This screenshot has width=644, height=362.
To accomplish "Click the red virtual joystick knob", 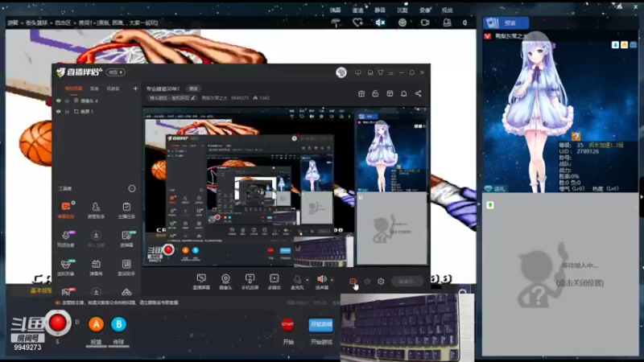I will (x=57, y=323).
